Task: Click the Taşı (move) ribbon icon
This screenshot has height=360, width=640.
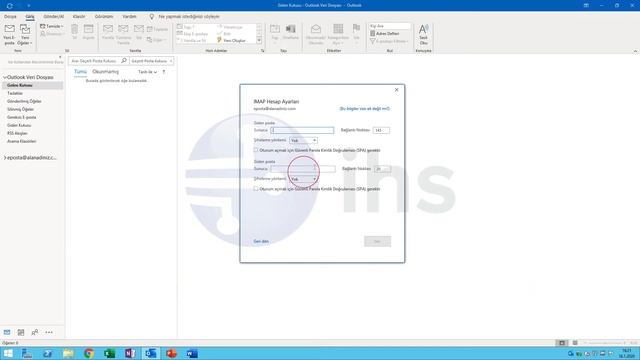Action: [x=275, y=29]
